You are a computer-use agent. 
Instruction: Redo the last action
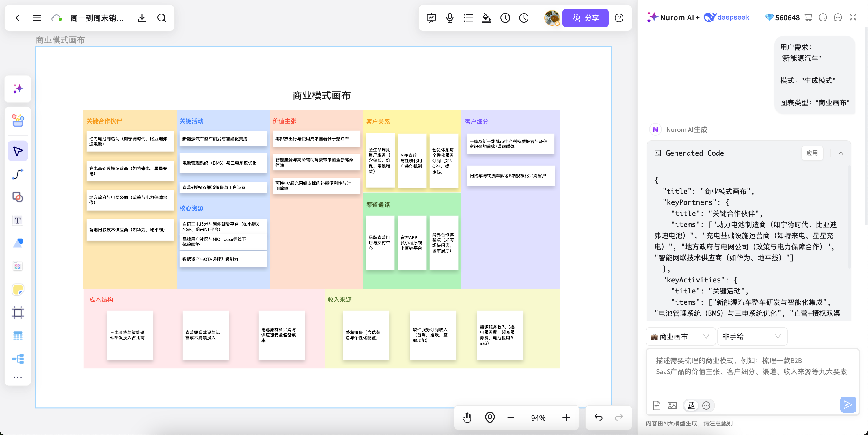coord(619,418)
